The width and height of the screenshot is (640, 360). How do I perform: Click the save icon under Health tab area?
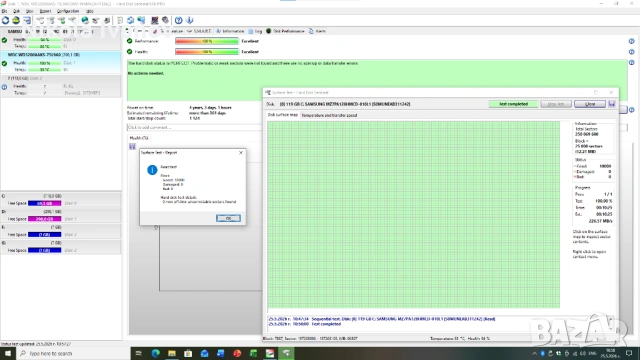coord(132,147)
